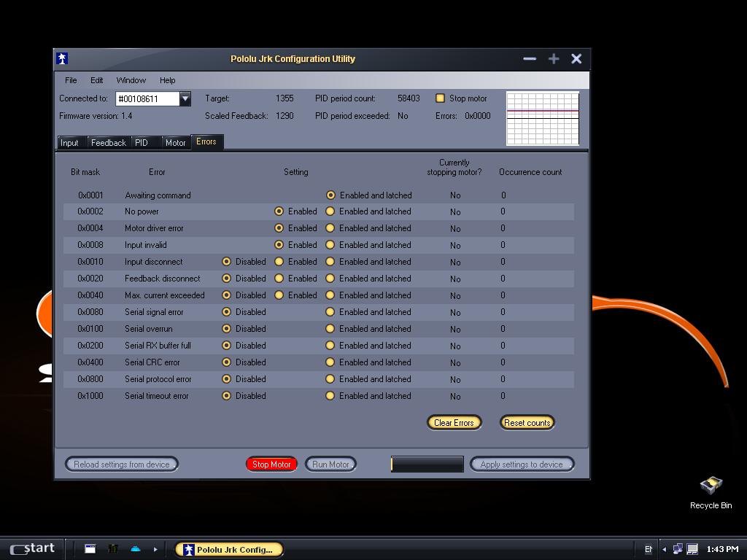Switch to the Feedback tab
This screenshot has width=747, height=560.
pyautogui.click(x=108, y=143)
